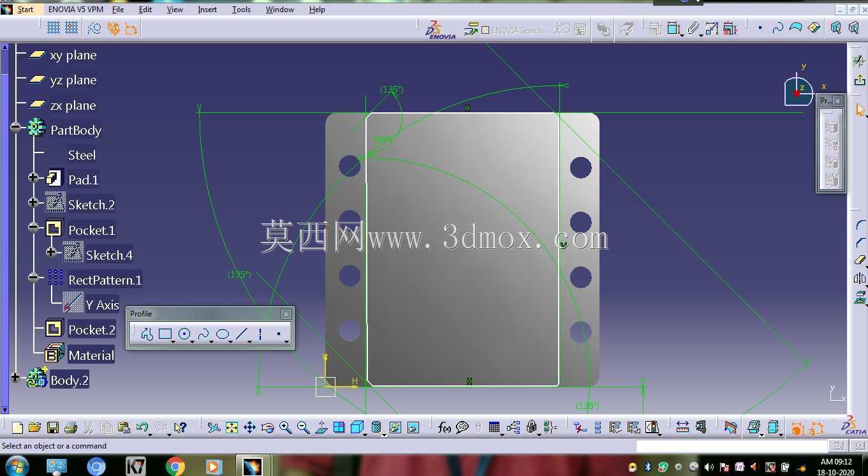Click the Zoom In icon

click(x=285, y=428)
